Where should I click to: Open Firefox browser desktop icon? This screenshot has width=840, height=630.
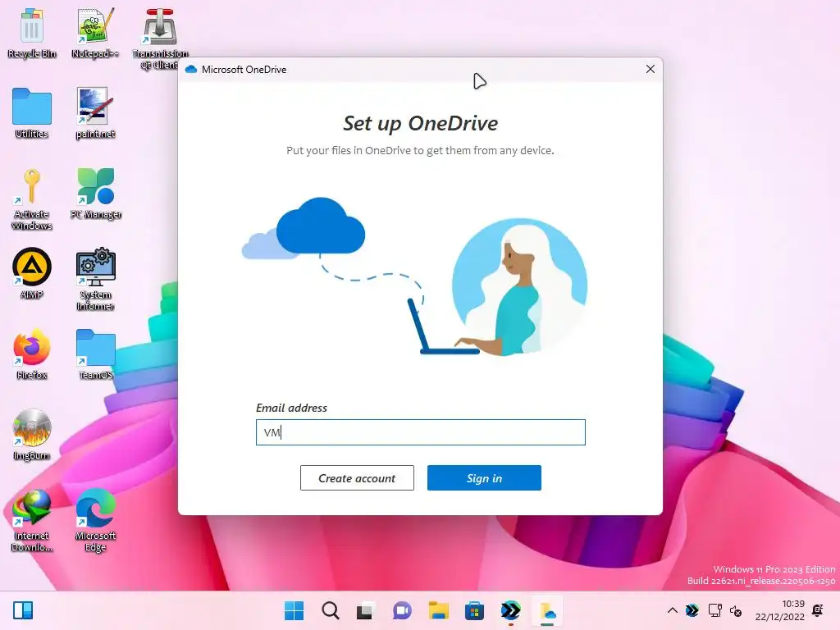32,354
